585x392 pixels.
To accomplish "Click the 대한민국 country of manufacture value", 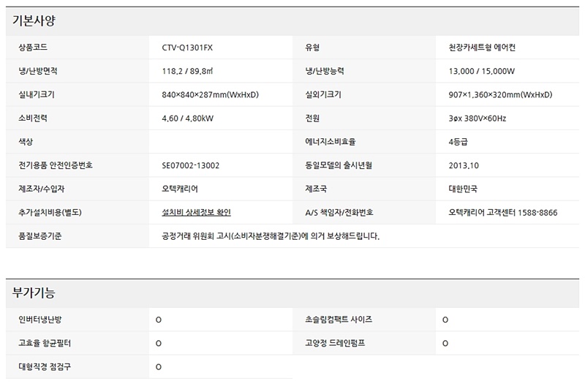I will 463,189.
